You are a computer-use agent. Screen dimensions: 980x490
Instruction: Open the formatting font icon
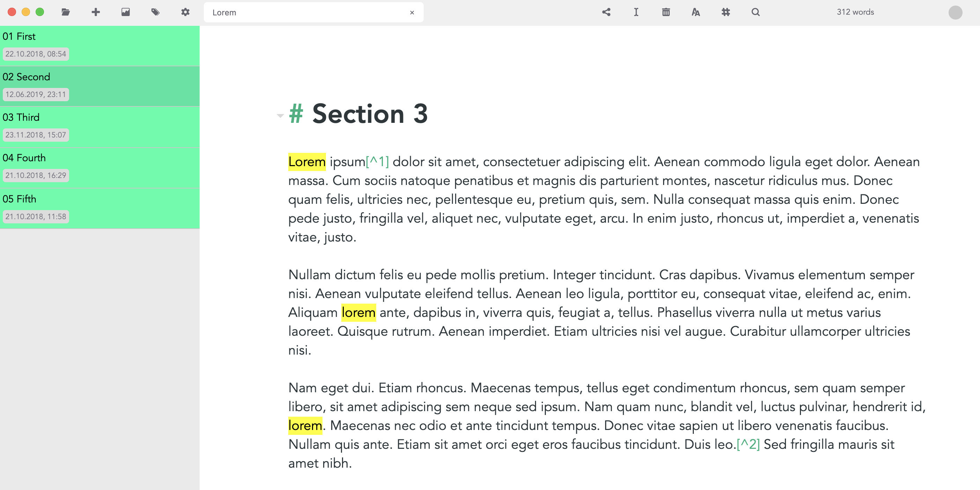pos(696,12)
